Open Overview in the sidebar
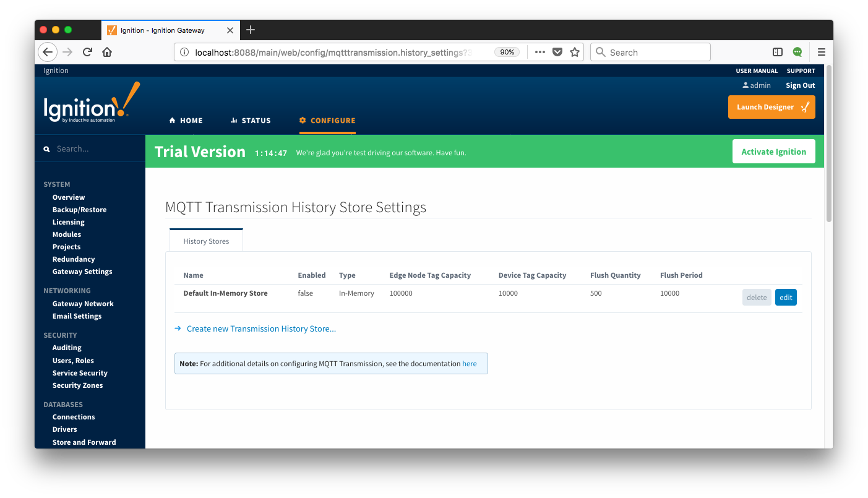The width and height of the screenshot is (868, 498). click(69, 197)
